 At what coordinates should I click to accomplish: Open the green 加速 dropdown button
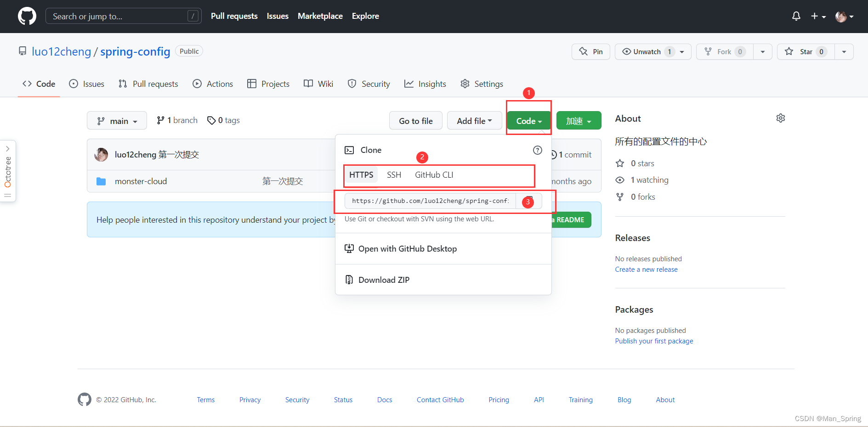pos(579,121)
